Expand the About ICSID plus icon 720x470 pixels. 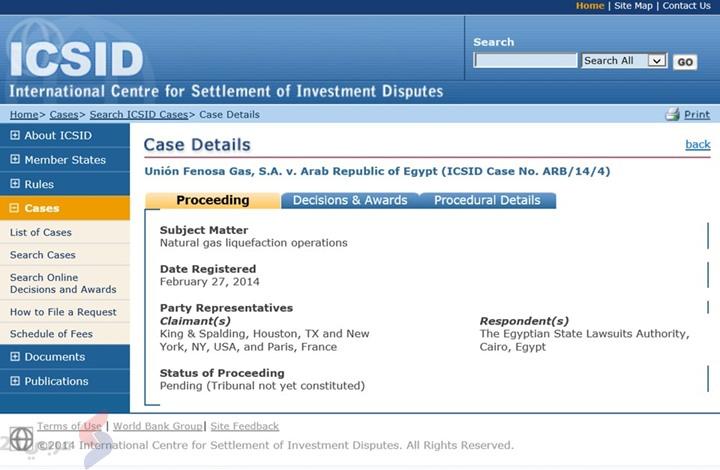click(x=15, y=136)
